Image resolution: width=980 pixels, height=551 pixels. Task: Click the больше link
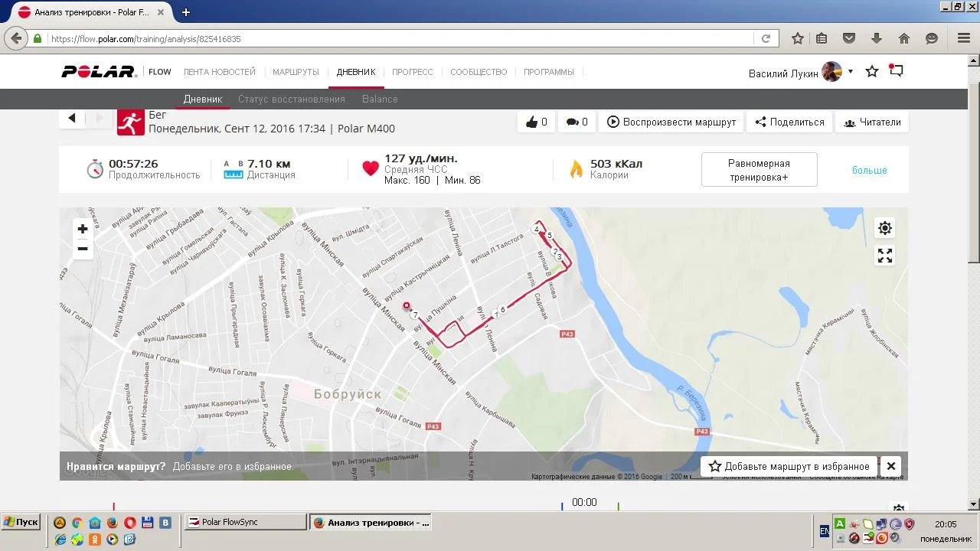(x=870, y=170)
